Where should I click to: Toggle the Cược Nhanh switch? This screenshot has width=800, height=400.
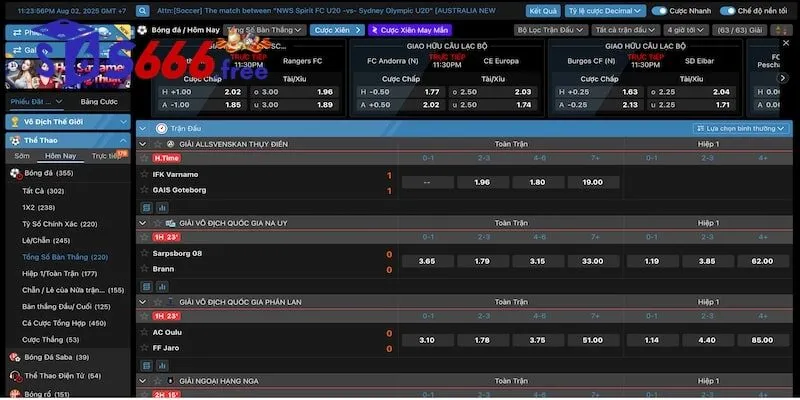coord(659,10)
